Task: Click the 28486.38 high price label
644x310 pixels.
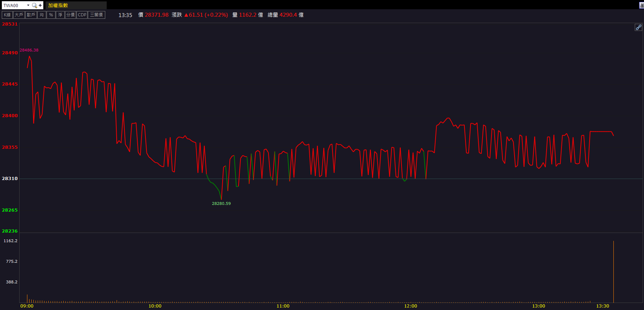Action: pyautogui.click(x=29, y=50)
